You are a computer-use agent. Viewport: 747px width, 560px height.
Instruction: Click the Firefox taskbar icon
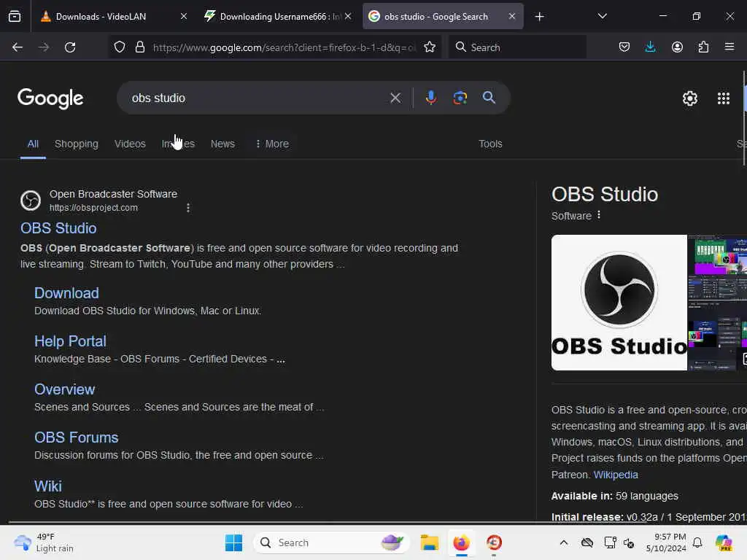[x=461, y=542]
